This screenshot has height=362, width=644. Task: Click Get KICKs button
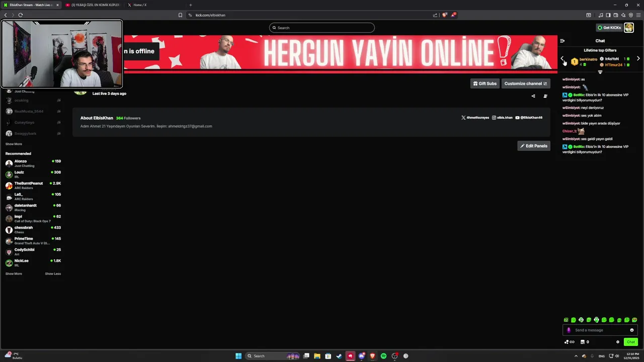click(x=609, y=28)
